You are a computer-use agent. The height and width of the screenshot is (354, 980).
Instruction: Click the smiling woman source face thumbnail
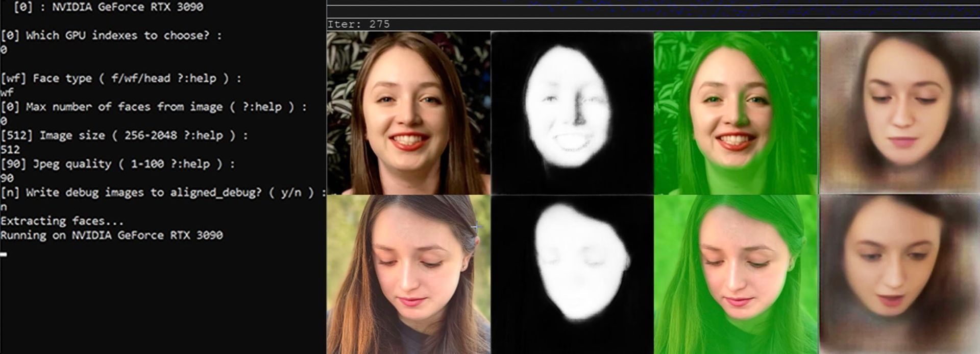[x=408, y=113]
